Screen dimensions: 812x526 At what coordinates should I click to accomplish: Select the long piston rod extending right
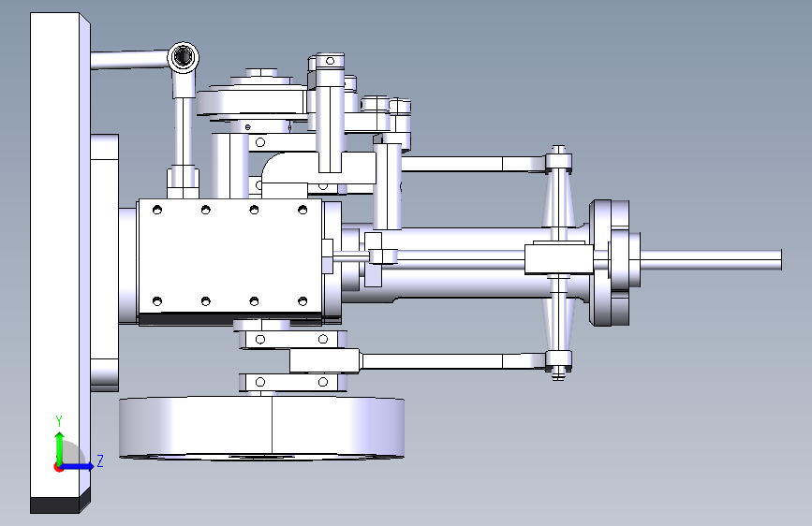click(x=711, y=259)
